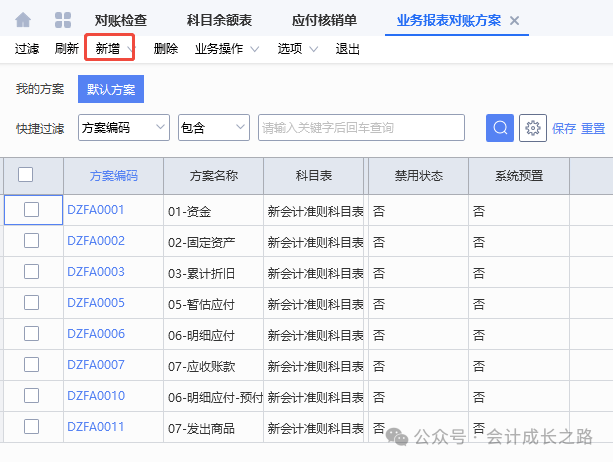
Task: Focus the keyword search input field
Action: pos(361,128)
